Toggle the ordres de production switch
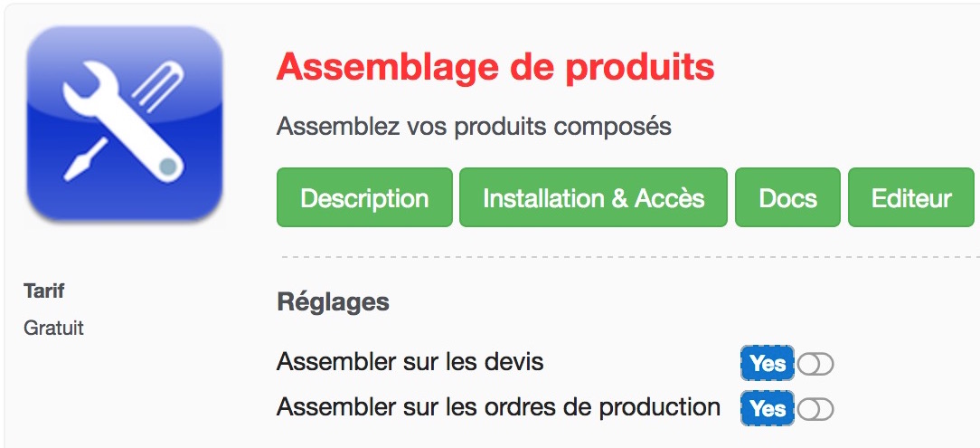The height and width of the screenshot is (448, 980). click(815, 409)
